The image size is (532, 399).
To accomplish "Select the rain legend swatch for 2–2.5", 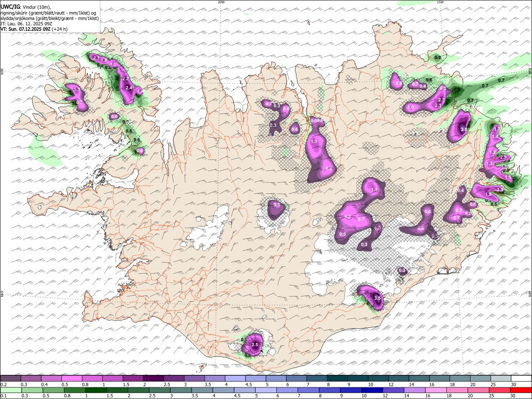I will click(138, 390).
